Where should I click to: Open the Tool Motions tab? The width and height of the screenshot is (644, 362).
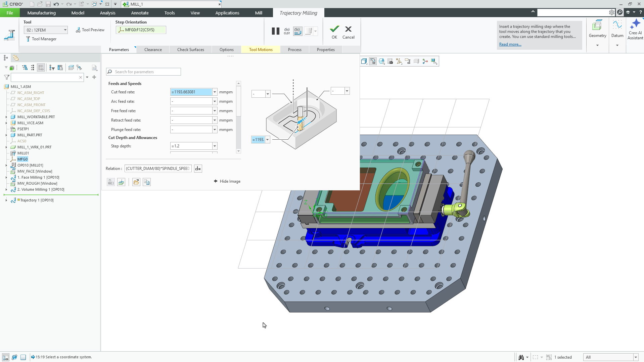(261, 50)
